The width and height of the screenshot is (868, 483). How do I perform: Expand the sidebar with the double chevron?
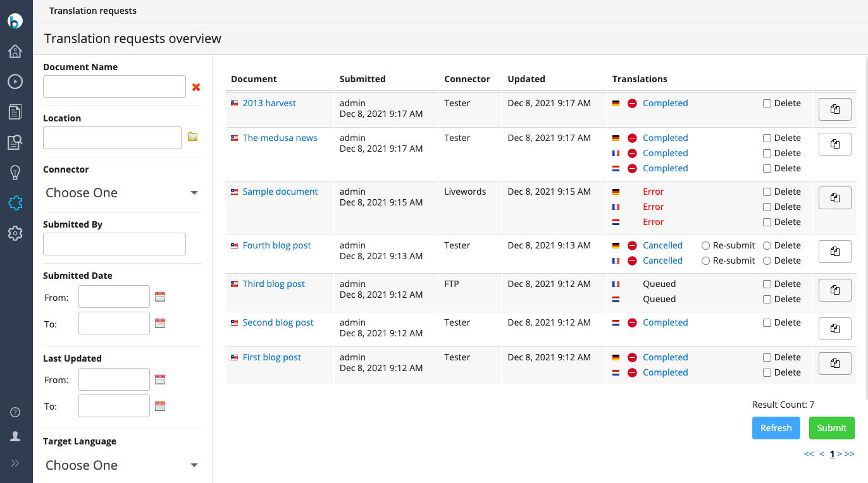[15, 463]
